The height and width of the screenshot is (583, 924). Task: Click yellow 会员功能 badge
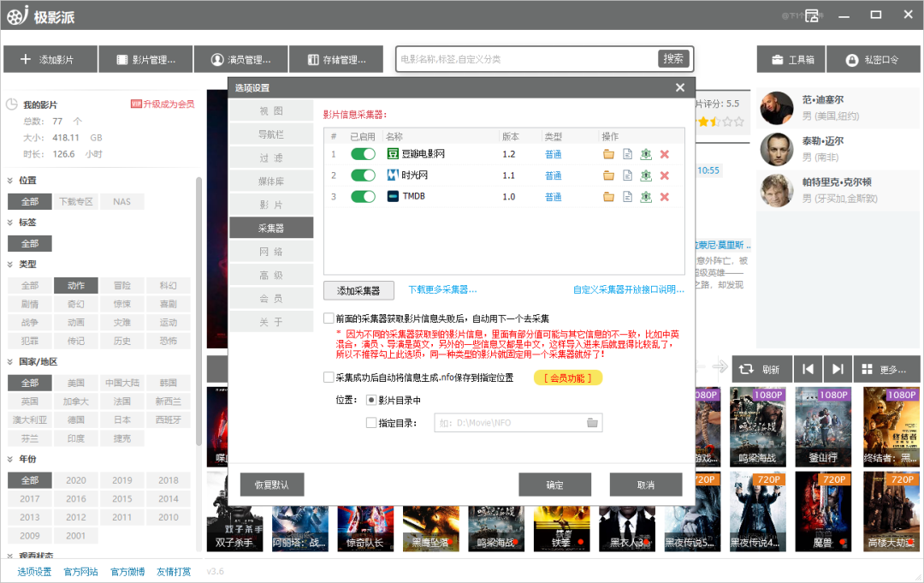point(568,378)
